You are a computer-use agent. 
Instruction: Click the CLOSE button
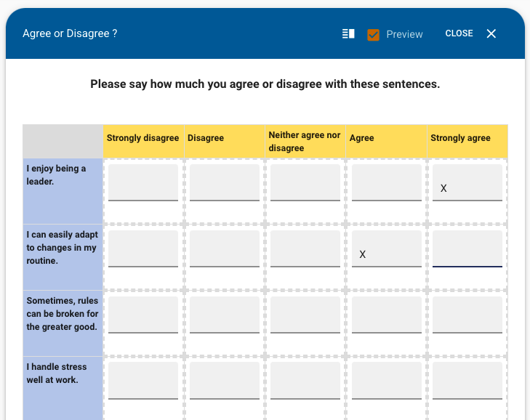[459, 33]
